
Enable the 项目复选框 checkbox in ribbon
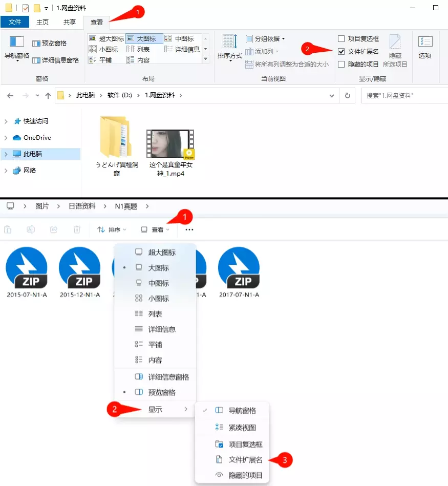pos(342,39)
